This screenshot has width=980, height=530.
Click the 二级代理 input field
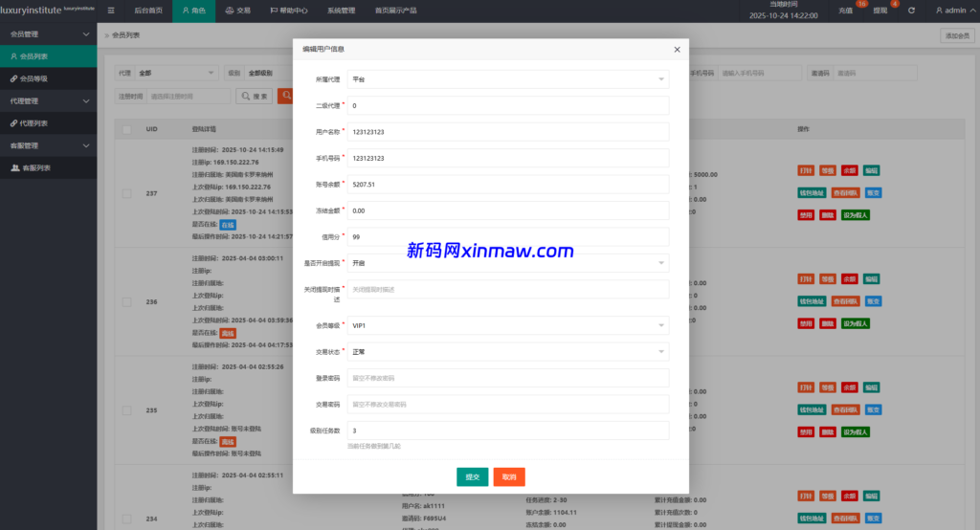(508, 105)
